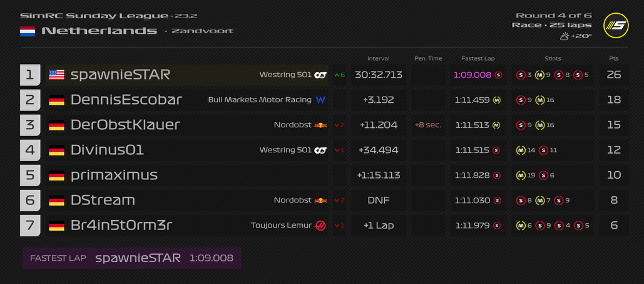Click Br4in5t0rm3r's points cell
The height and width of the screenshot is (284, 644).
[x=614, y=225]
